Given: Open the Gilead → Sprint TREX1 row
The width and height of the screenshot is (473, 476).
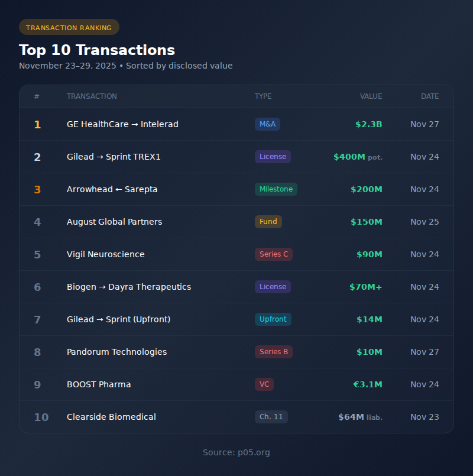Looking at the screenshot, I should [114, 157].
